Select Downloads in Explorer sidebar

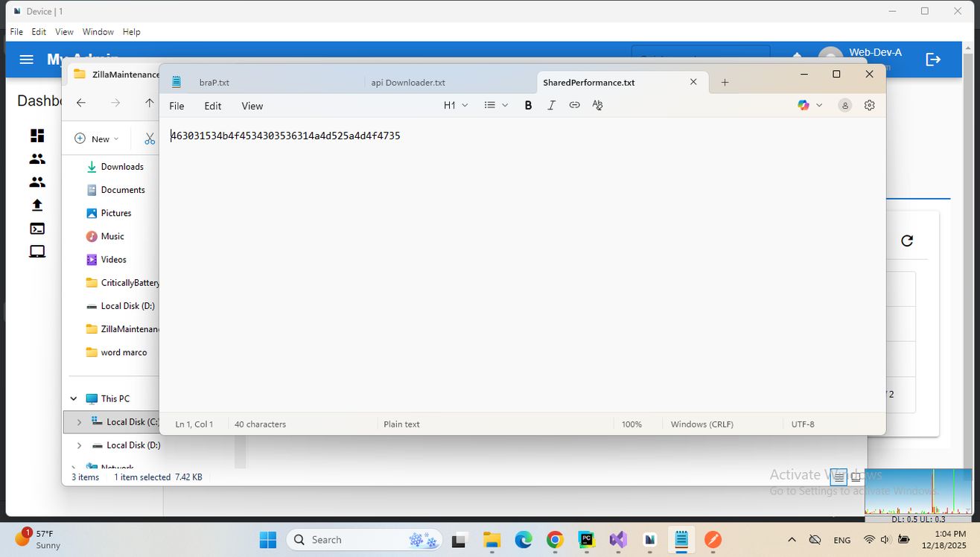click(122, 167)
